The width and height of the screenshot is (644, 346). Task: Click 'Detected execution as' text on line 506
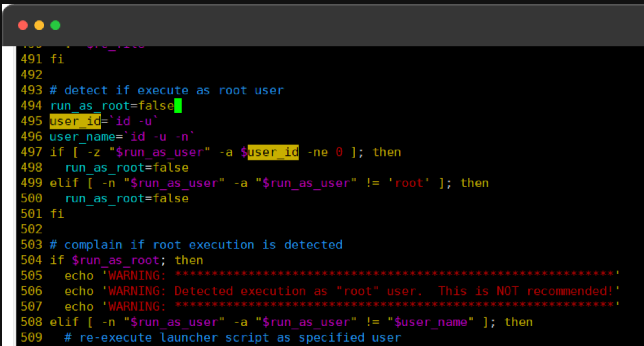251,291
